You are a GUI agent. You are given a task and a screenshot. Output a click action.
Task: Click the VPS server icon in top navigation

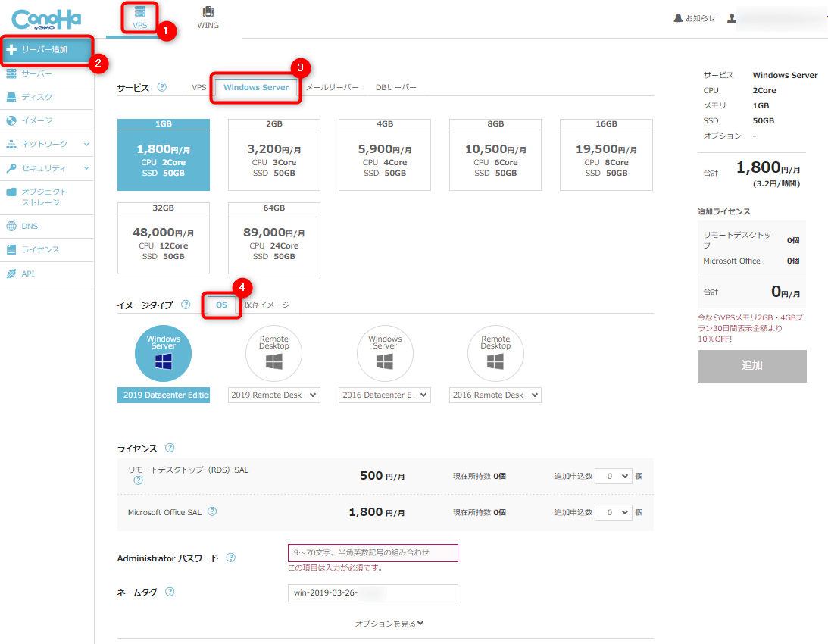coord(140,13)
